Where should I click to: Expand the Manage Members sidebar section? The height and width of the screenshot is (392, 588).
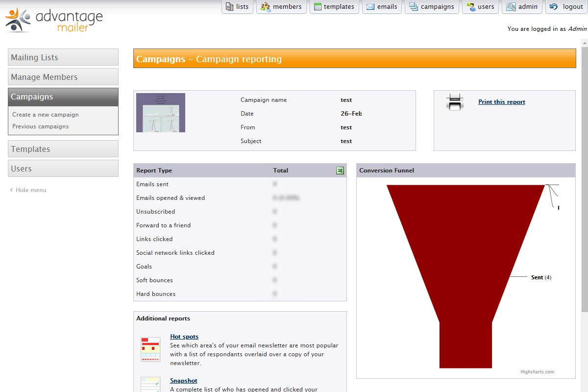click(63, 77)
